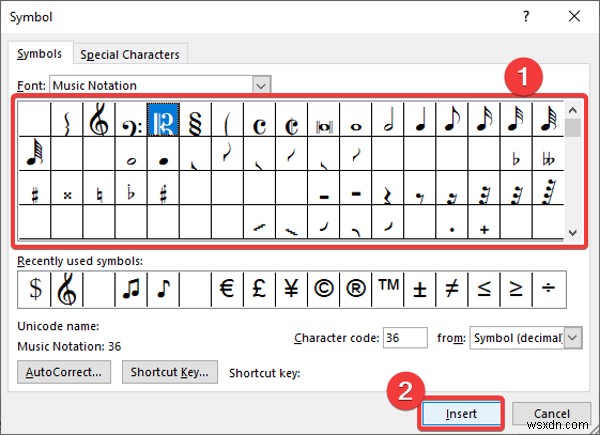Close the Symbol dialog
The height and width of the screenshot is (435, 600).
tap(574, 16)
